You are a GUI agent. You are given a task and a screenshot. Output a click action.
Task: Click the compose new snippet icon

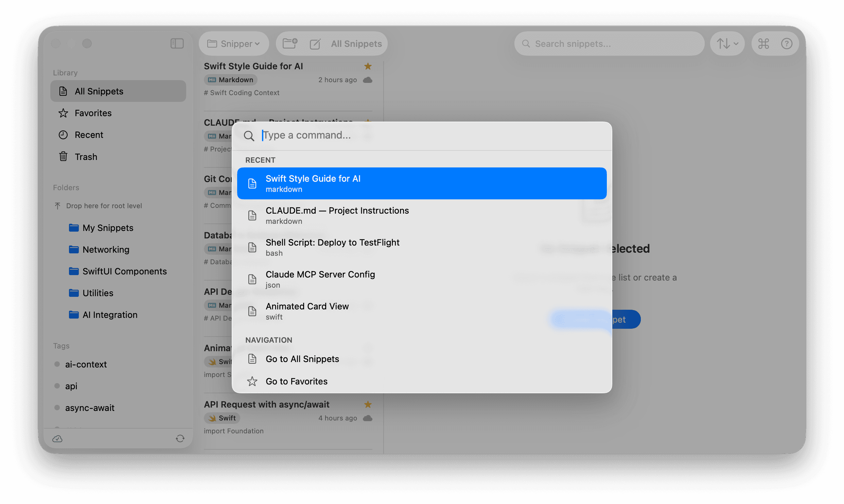(315, 43)
